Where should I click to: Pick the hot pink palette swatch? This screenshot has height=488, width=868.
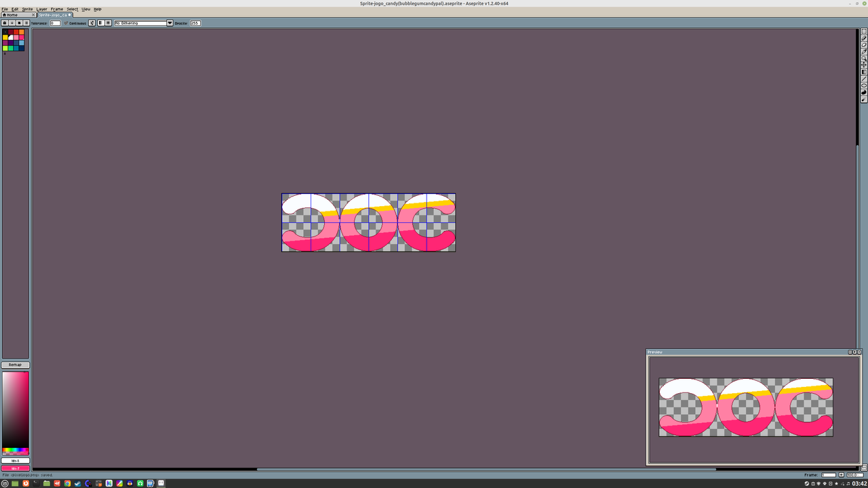tap(22, 37)
